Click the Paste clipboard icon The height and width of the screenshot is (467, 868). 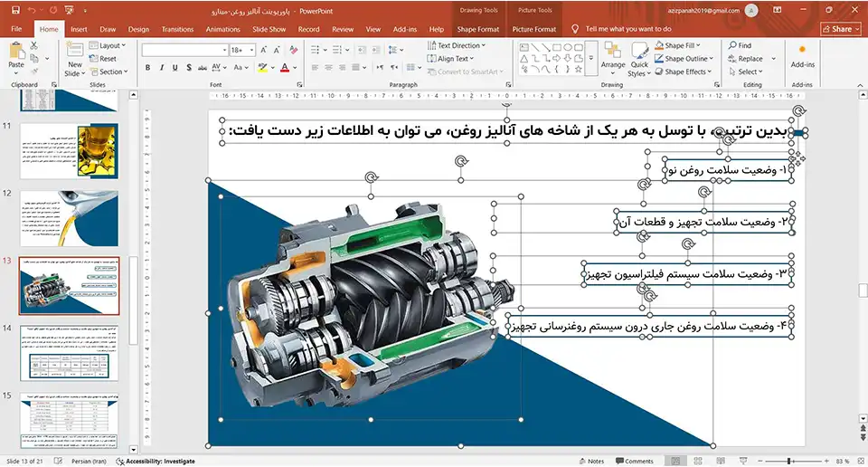(x=16, y=51)
